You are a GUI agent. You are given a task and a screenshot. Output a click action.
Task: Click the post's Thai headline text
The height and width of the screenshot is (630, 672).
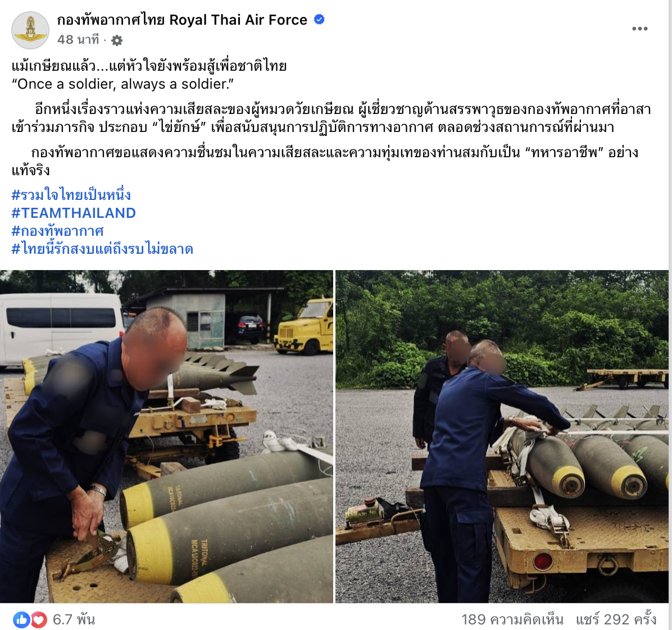pyautogui.click(x=149, y=66)
